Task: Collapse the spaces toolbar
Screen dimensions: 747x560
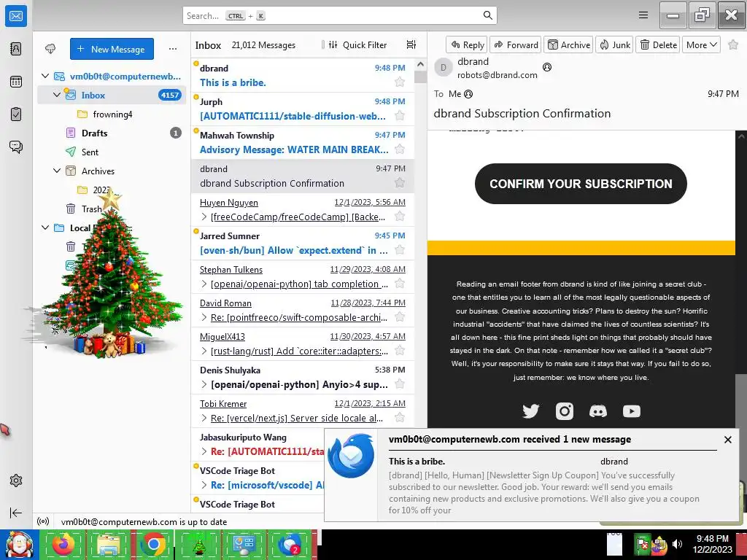Action: click(x=16, y=513)
